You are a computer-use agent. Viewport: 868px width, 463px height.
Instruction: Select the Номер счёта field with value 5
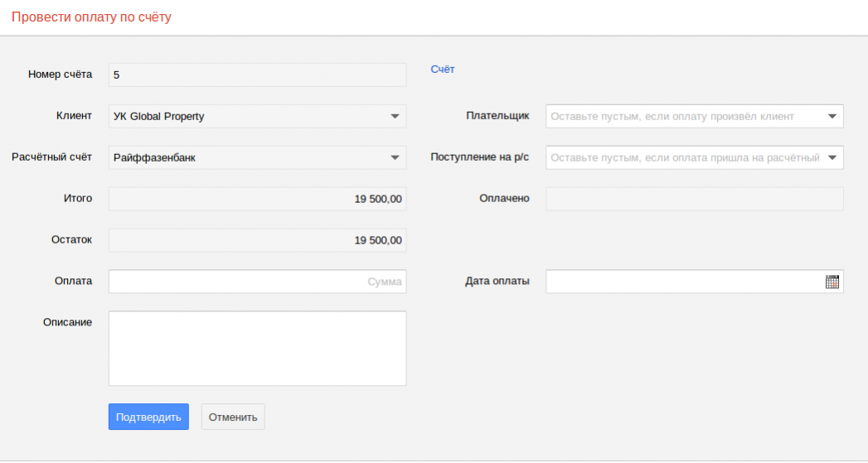tap(257, 75)
